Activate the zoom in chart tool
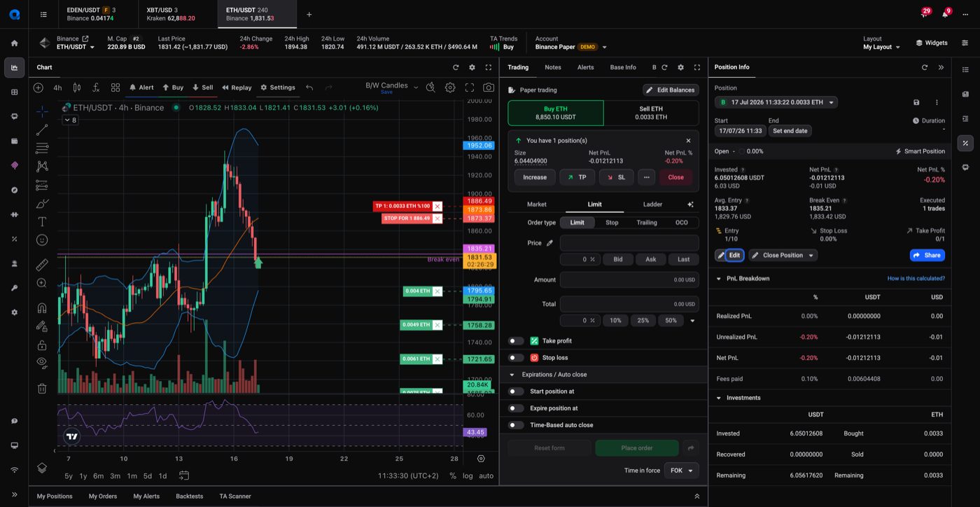The image size is (980, 507). tap(42, 283)
